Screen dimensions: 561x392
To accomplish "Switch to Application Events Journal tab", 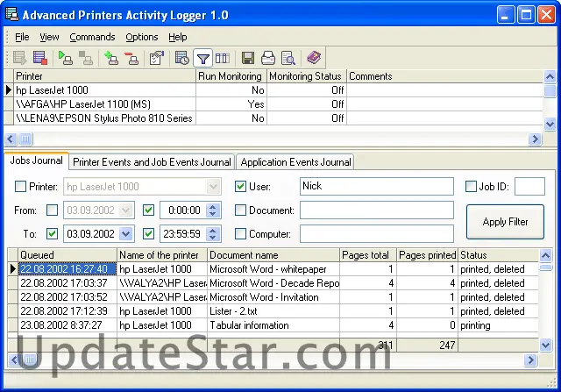I will [295, 162].
